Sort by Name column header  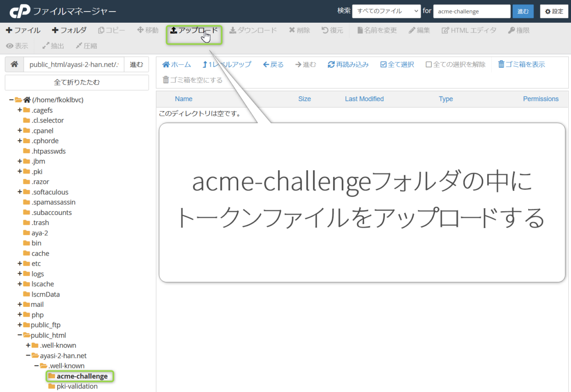click(x=184, y=99)
